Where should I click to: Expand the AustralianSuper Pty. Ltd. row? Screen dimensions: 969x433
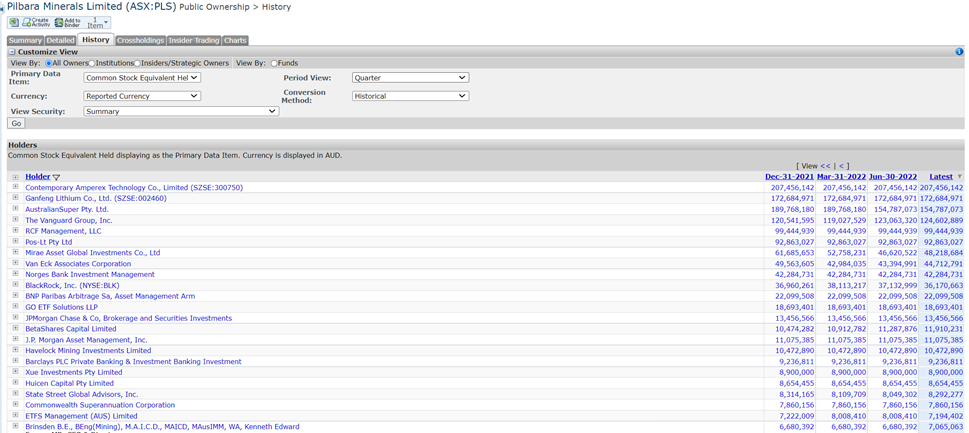15,209
